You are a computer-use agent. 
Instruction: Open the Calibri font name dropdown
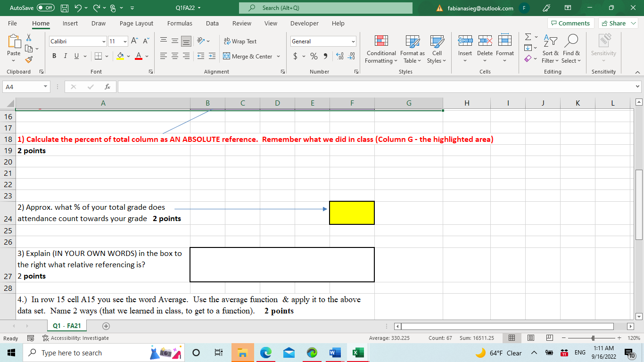104,41
